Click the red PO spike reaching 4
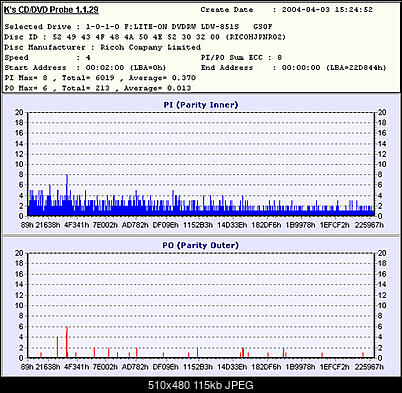Viewport: 402px width, 393px height. [x=57, y=347]
